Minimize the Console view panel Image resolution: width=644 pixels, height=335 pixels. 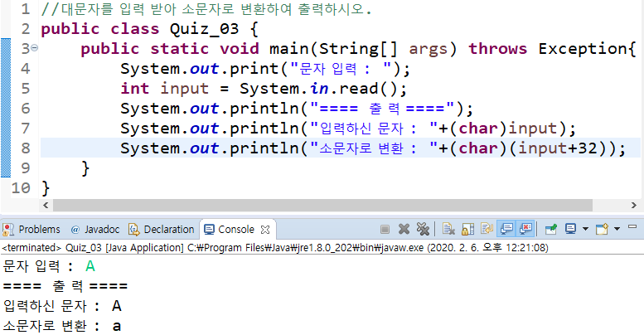[632, 226]
